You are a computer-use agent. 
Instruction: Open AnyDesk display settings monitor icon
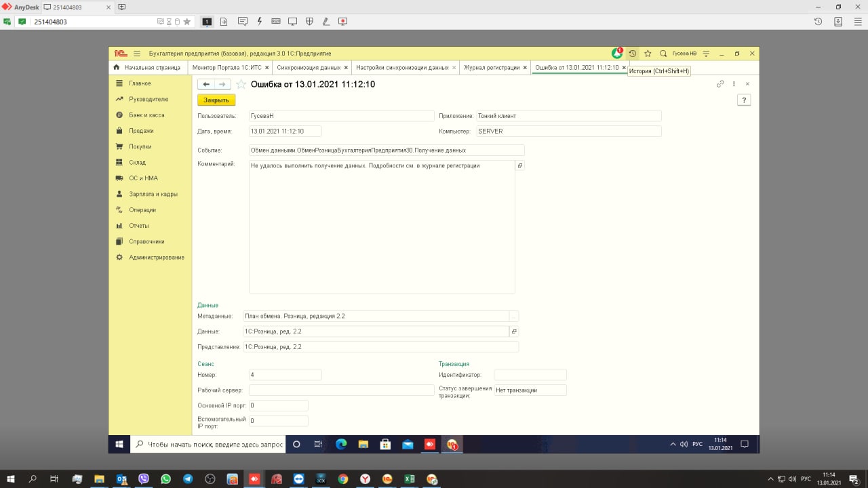click(x=293, y=22)
